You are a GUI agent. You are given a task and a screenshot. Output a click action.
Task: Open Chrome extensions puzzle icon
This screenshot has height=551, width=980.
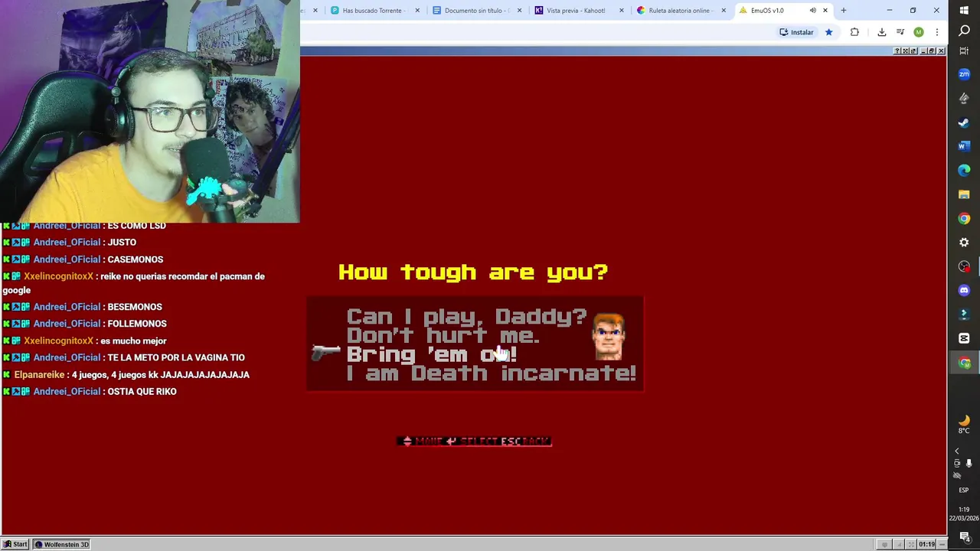pos(854,32)
